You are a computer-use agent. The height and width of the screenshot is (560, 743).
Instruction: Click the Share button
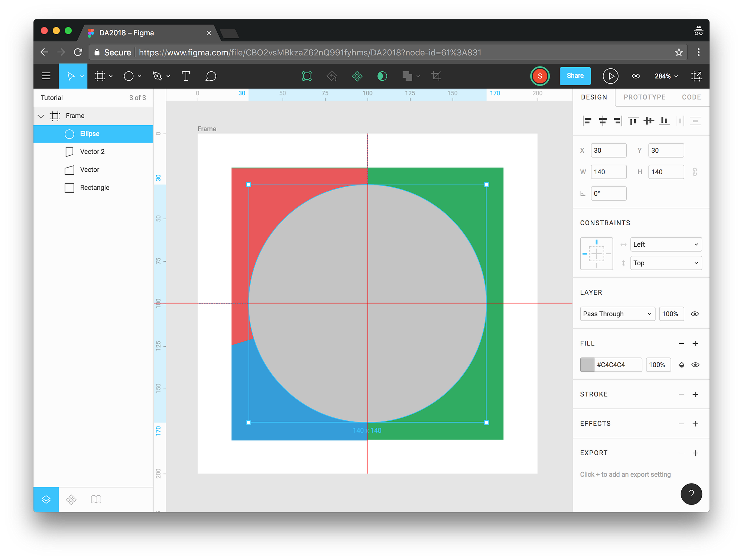coord(575,76)
